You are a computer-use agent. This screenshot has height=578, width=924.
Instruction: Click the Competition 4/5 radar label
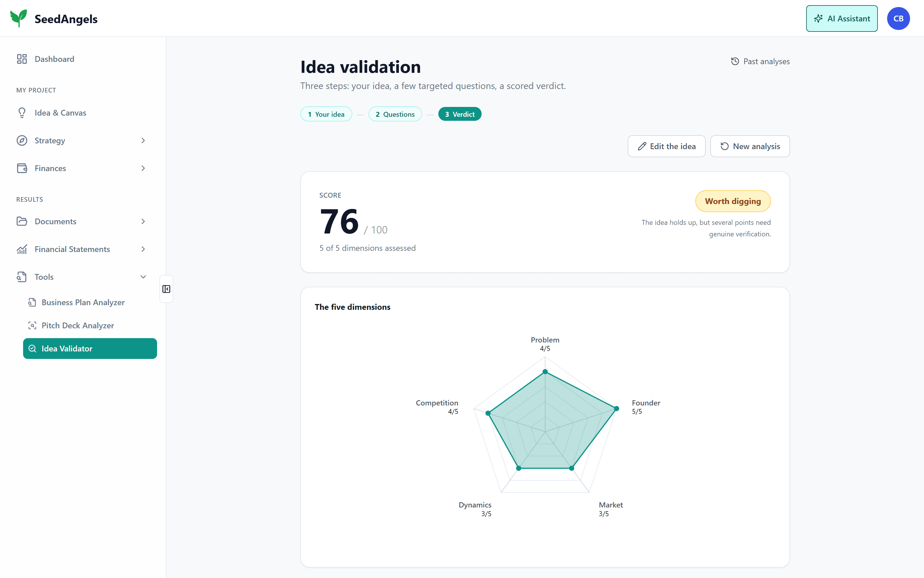(437, 407)
